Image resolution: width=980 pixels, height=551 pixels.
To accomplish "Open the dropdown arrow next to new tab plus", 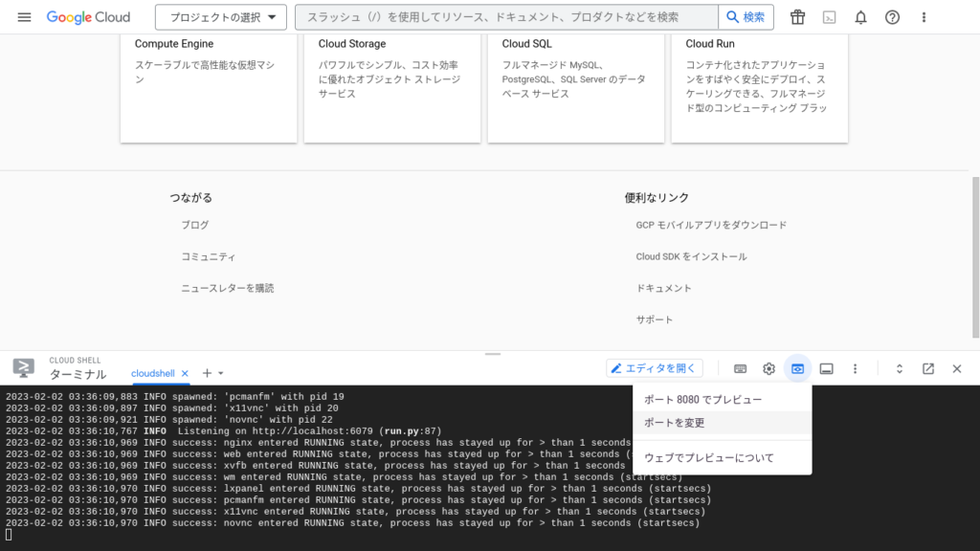I will (x=221, y=373).
